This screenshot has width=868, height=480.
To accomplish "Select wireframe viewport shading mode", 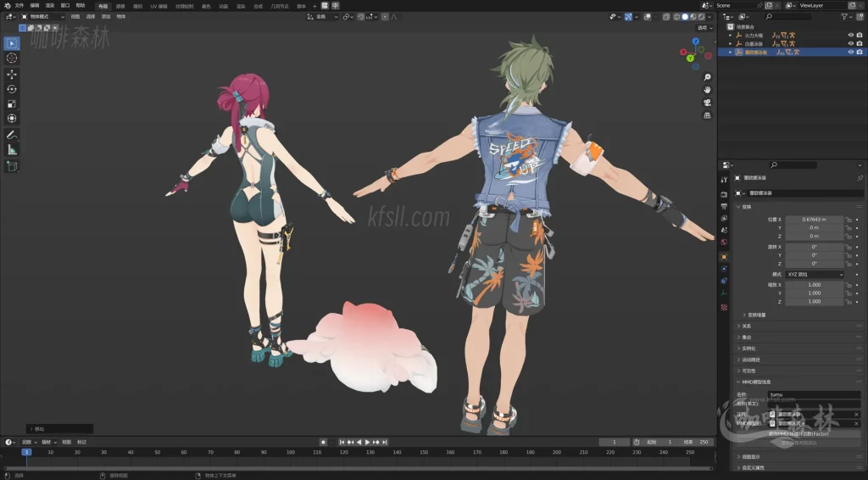I will [676, 17].
